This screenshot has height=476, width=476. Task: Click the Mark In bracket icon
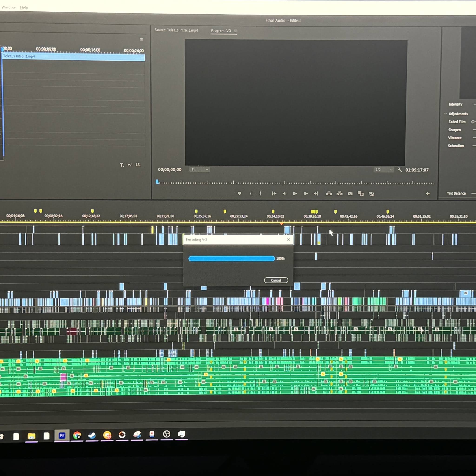click(251, 193)
